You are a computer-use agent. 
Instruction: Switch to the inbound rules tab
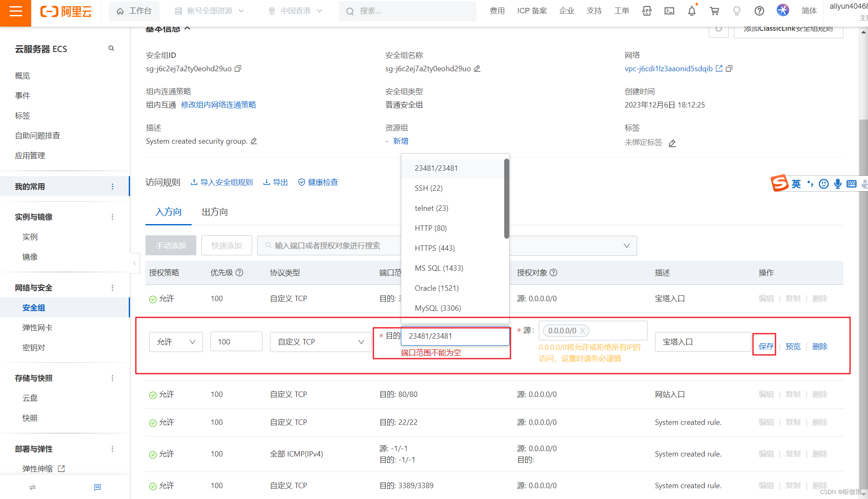tap(168, 212)
